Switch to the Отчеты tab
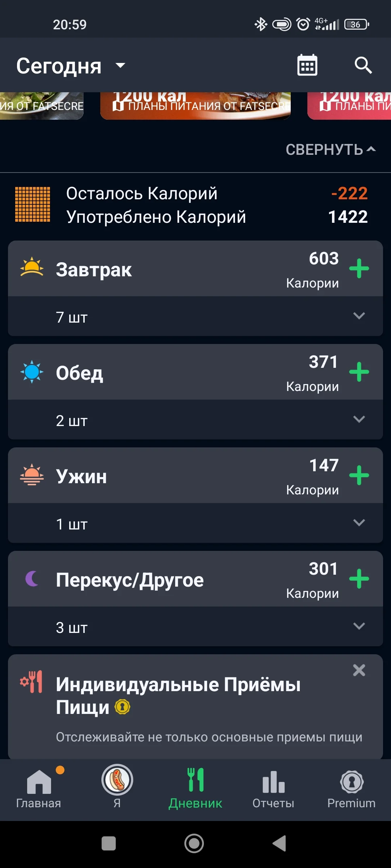The width and height of the screenshot is (391, 868). coord(273,789)
